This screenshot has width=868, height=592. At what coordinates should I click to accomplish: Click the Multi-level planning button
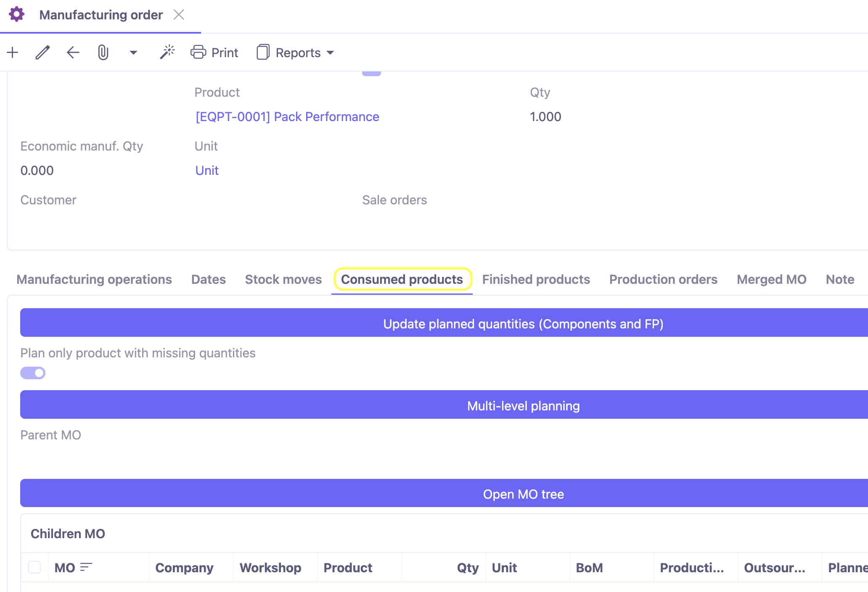coord(444,404)
